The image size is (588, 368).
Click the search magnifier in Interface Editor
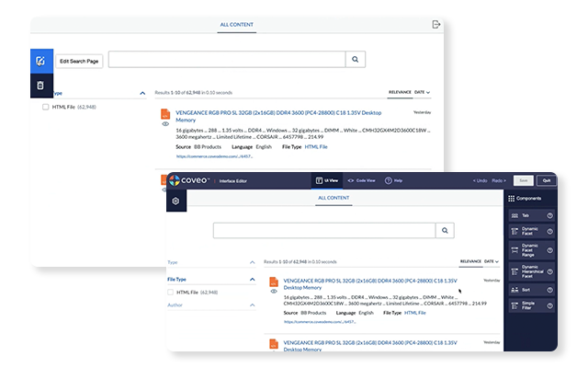[x=444, y=230]
